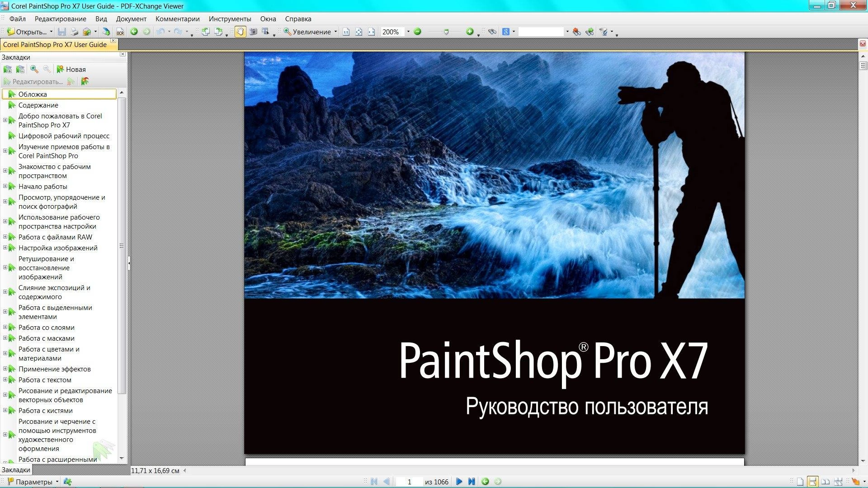Click the empty search text box in the toolbar
Image resolution: width=868 pixels, height=488 pixels.
click(x=541, y=32)
